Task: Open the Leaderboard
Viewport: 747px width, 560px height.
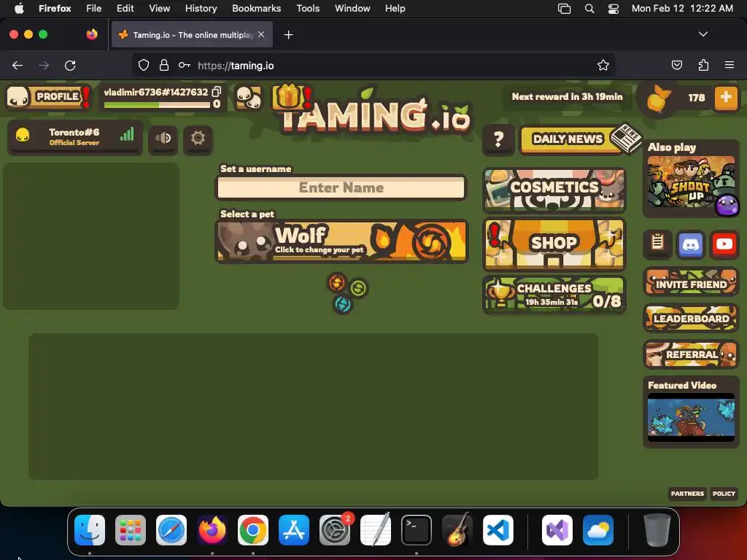Action: (x=691, y=318)
